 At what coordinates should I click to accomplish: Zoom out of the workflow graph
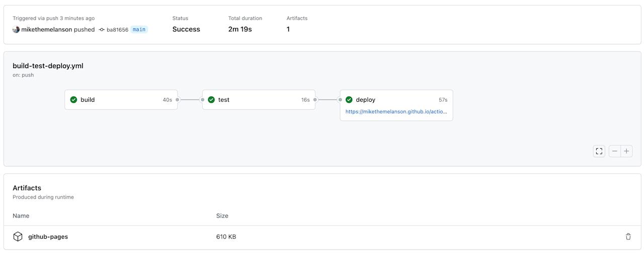pos(615,151)
